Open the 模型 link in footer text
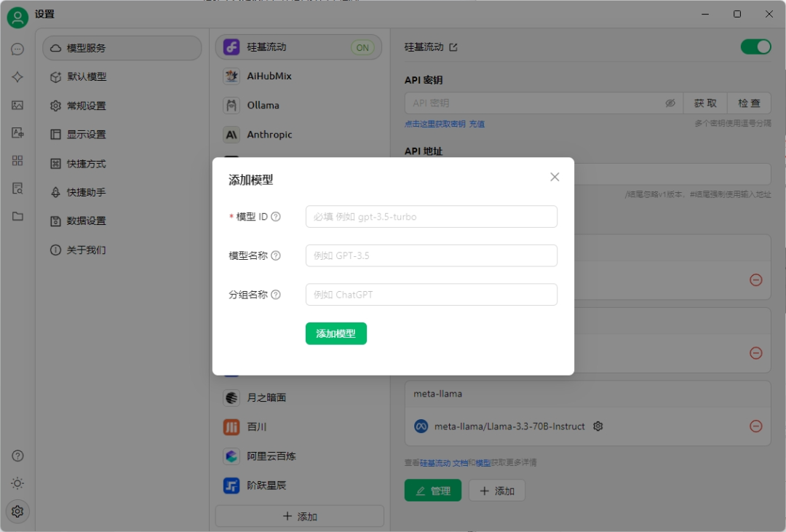Viewport: 786px width, 532px height. (x=483, y=463)
